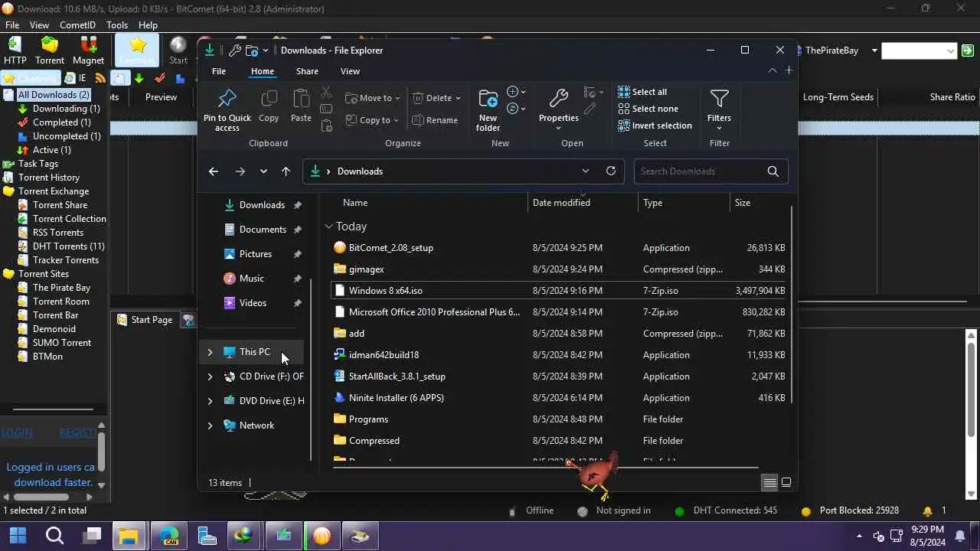Select Downloading (1) in BitComet tree
980x551 pixels.
tap(66, 109)
